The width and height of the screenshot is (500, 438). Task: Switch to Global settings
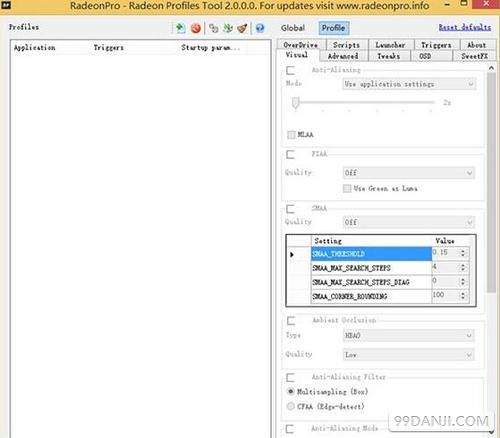tap(293, 28)
